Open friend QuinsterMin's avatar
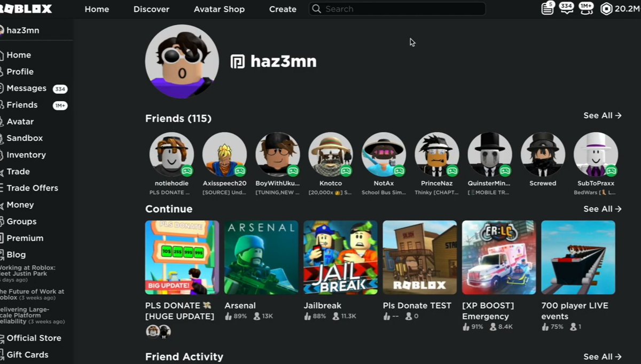 490,155
